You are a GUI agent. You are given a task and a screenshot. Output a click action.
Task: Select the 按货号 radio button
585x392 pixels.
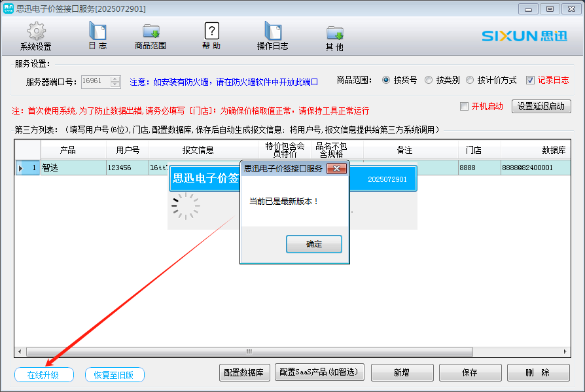coord(386,80)
